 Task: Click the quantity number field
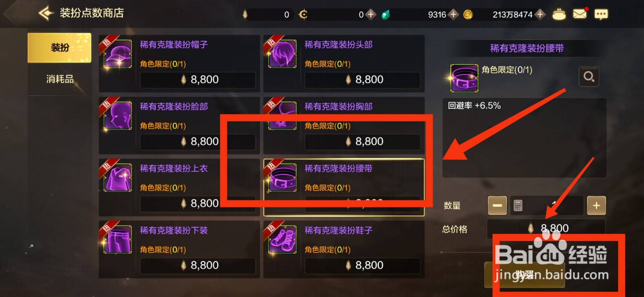coord(547,206)
